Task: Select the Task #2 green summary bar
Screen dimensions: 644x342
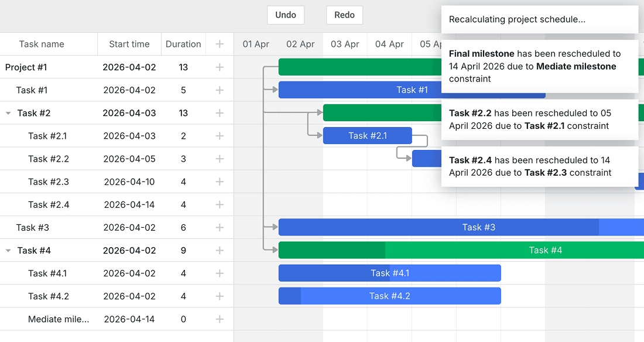Action: pyautogui.click(x=382, y=113)
